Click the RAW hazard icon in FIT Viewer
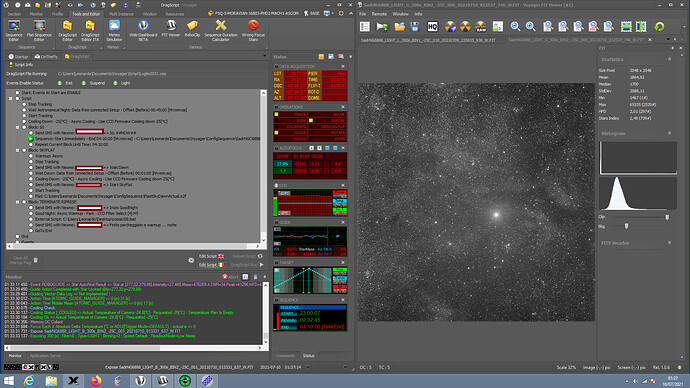Image resolution: width=690 pixels, height=388 pixels. [x=481, y=27]
